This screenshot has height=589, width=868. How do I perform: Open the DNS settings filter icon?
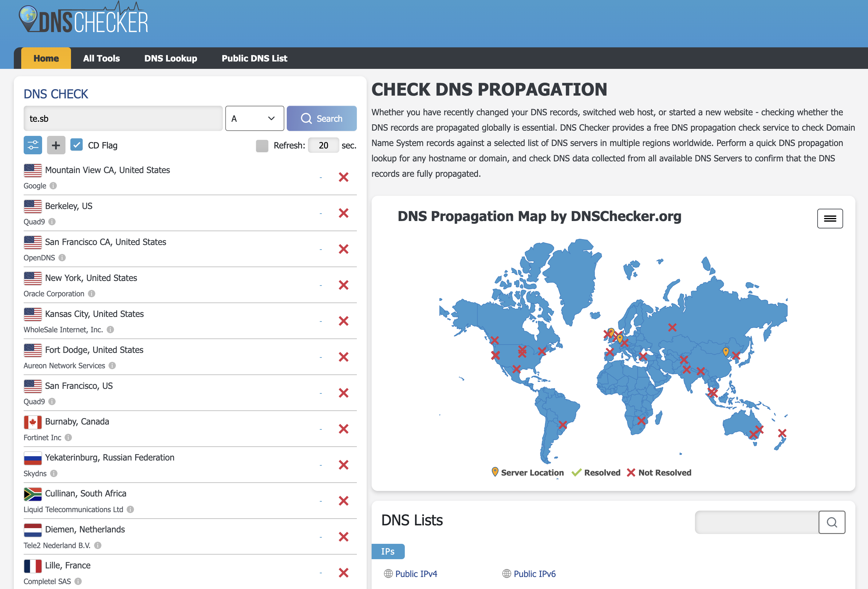coord(33,145)
